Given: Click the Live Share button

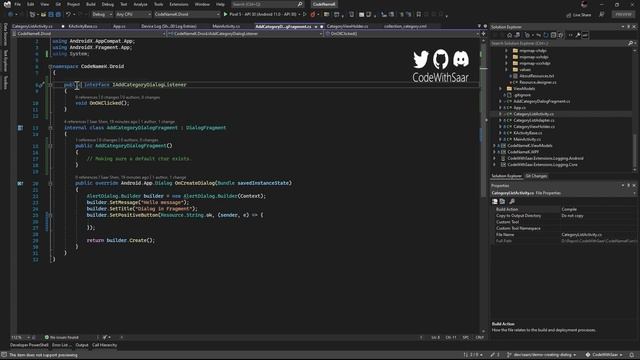Looking at the screenshot, I should (x=579, y=15).
